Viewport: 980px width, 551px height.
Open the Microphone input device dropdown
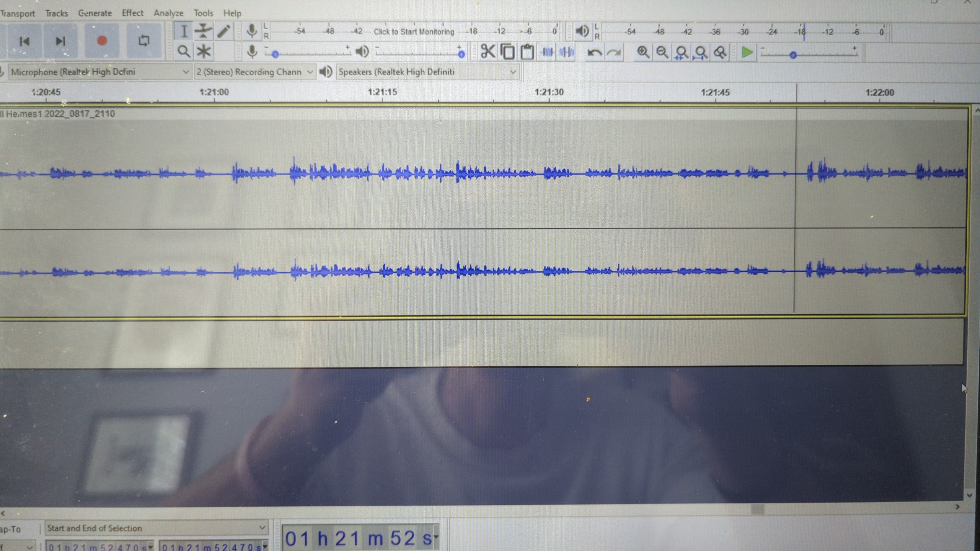point(186,72)
